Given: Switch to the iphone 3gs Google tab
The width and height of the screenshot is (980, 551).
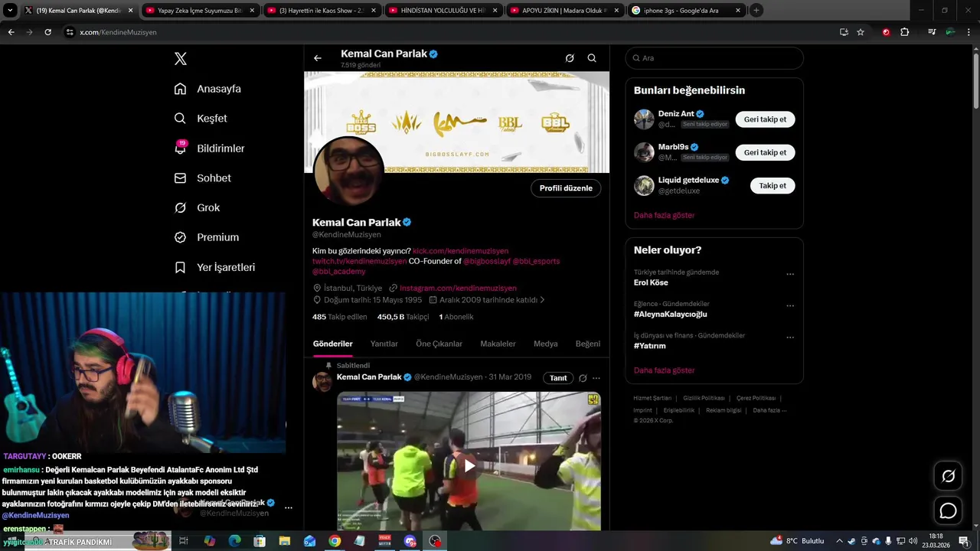Looking at the screenshot, I should pyautogui.click(x=687, y=11).
